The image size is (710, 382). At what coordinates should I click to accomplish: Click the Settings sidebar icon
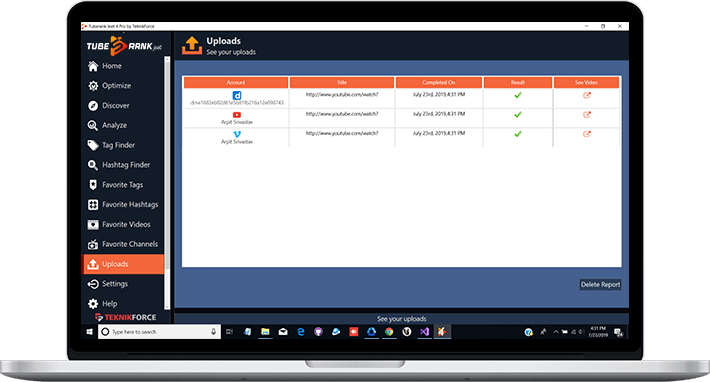93,284
